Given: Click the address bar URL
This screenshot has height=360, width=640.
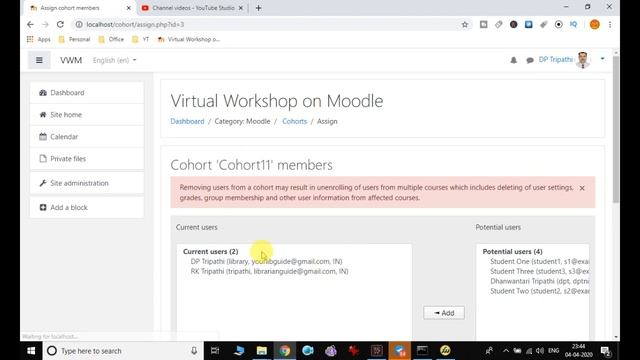Looking at the screenshot, I should click(135, 24).
